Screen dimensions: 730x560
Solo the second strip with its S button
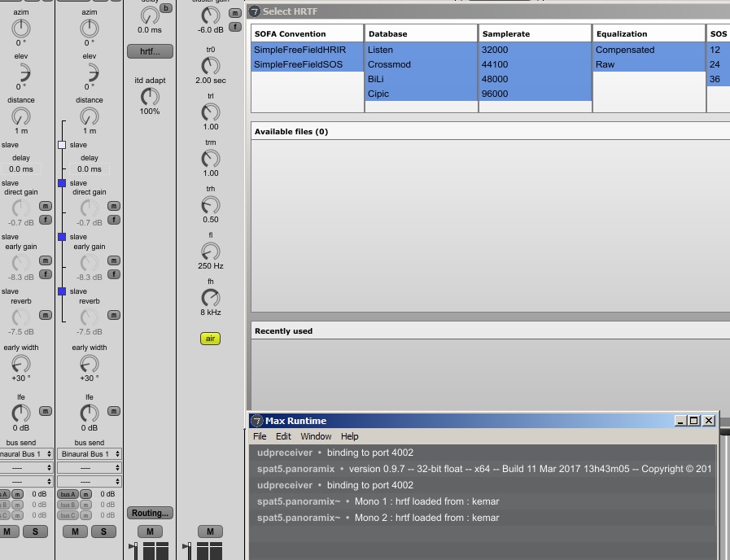click(103, 532)
